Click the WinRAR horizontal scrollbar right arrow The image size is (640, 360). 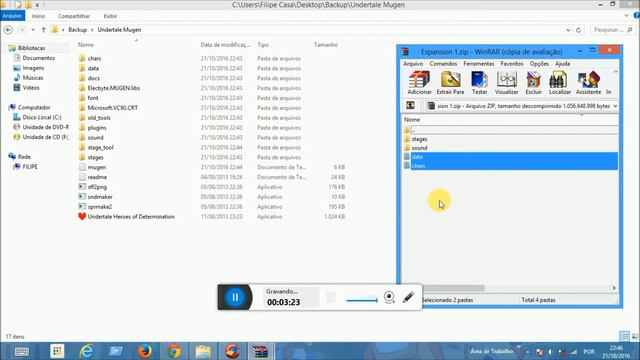click(x=614, y=288)
